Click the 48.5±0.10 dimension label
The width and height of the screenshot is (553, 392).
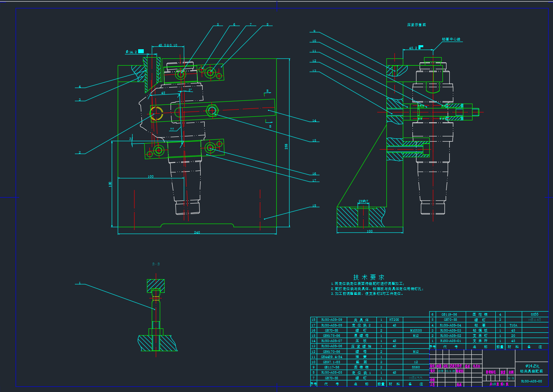[168, 45]
